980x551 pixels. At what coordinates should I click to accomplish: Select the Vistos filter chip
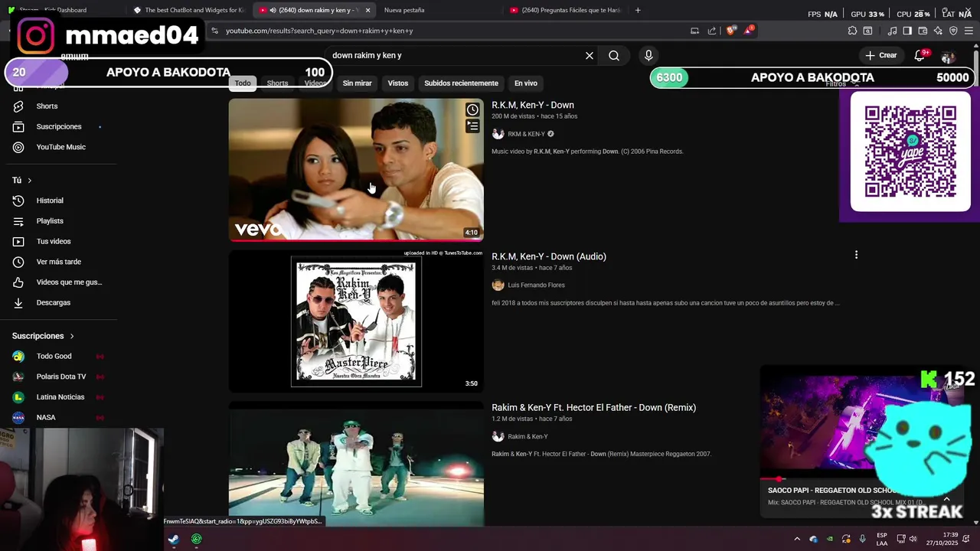coord(398,83)
